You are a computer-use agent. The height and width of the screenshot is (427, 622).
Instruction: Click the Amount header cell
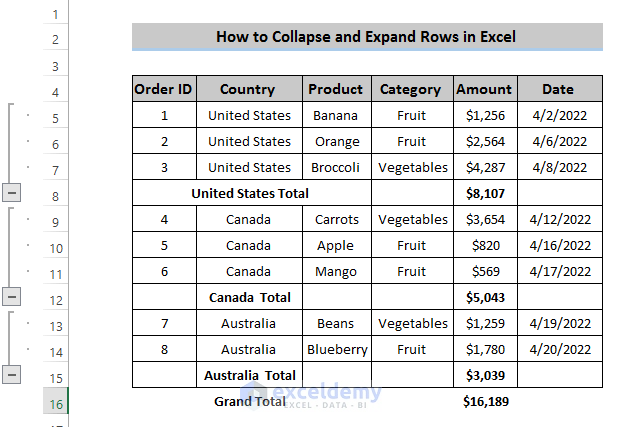484,89
